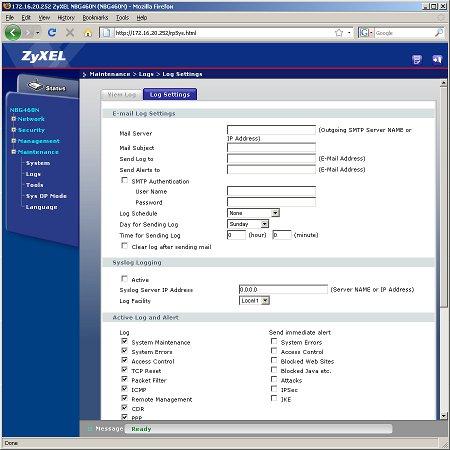Open the Help menu

coord(142,18)
